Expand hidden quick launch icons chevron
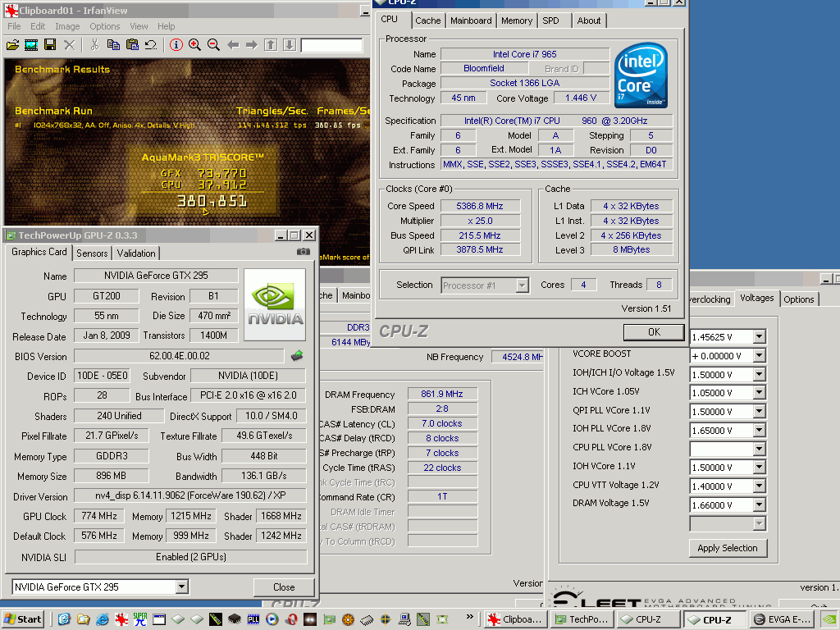This screenshot has width=840, height=630. point(470,616)
